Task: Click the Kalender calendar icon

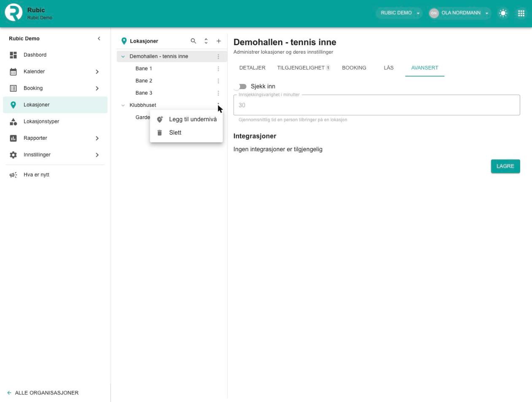Action: point(14,72)
